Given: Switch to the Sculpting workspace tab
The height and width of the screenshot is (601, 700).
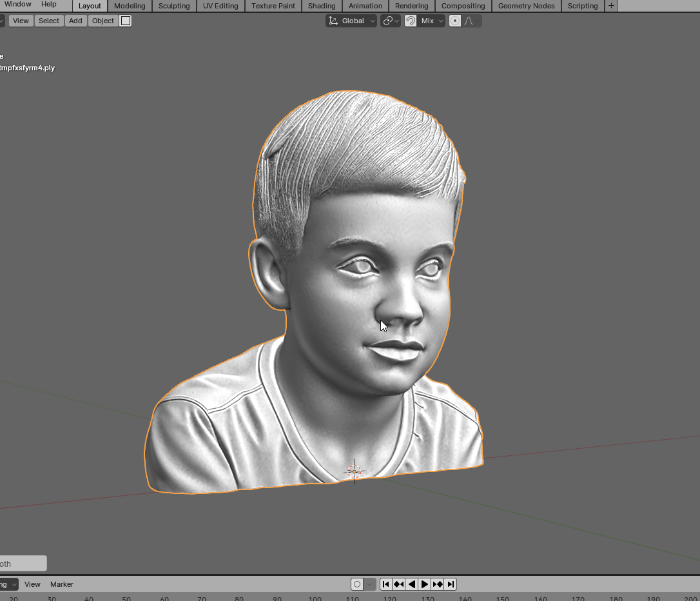Looking at the screenshot, I should tap(174, 6).
